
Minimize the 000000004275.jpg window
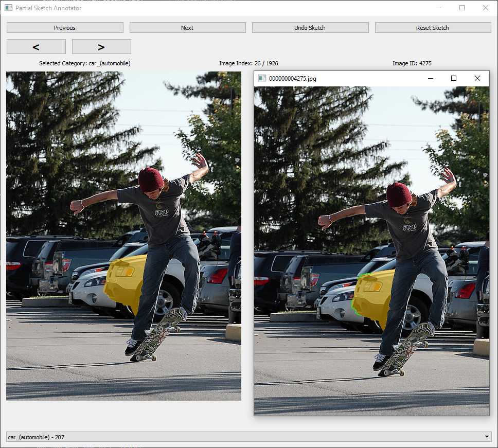[x=431, y=78]
